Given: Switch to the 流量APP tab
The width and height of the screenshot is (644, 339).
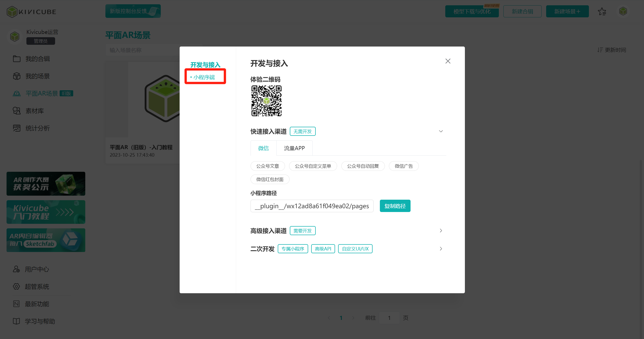Looking at the screenshot, I should click(x=294, y=148).
